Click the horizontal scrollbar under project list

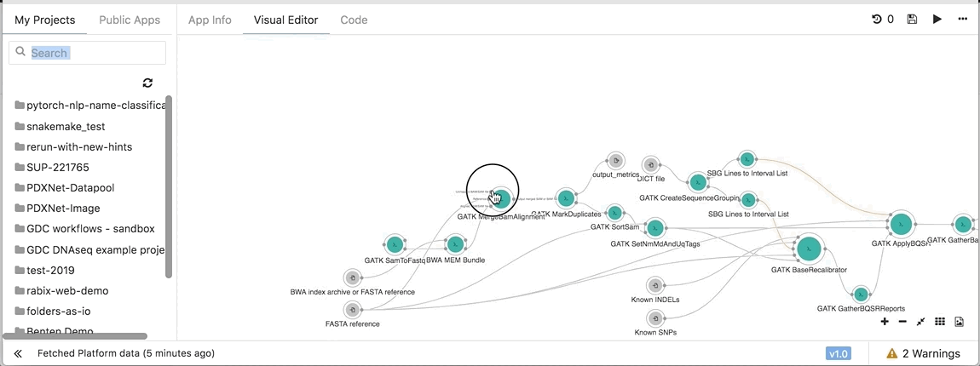[75, 336]
